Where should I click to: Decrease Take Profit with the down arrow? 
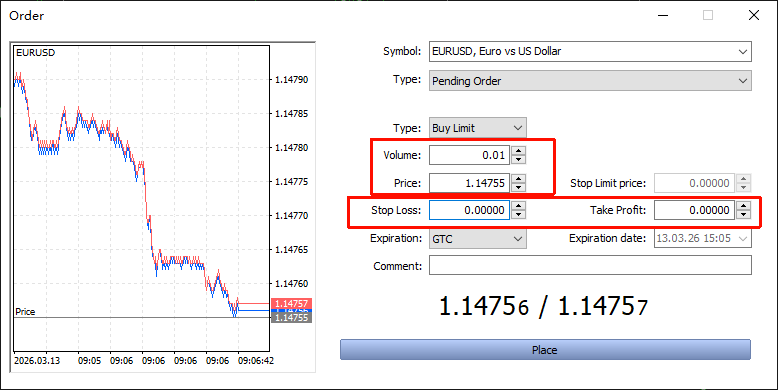point(743,214)
